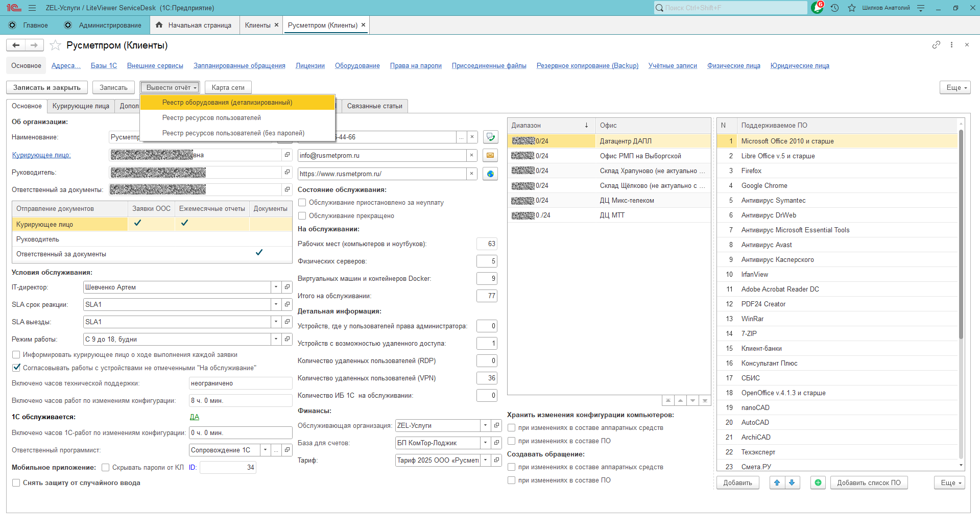Toggle 'Скрывать пароли от КЛ' checkbox

point(106,467)
